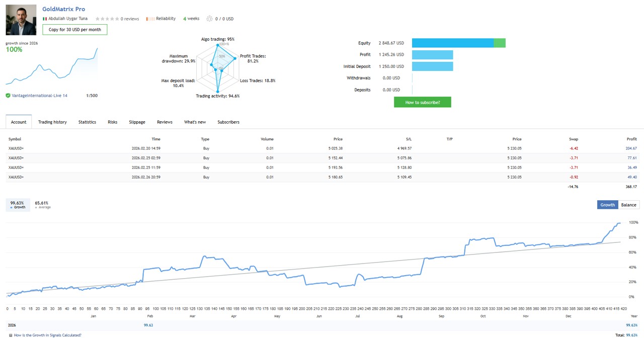The image size is (644, 338).
Task: Open the GoldMatrix Pro title link
Action: tap(63, 9)
